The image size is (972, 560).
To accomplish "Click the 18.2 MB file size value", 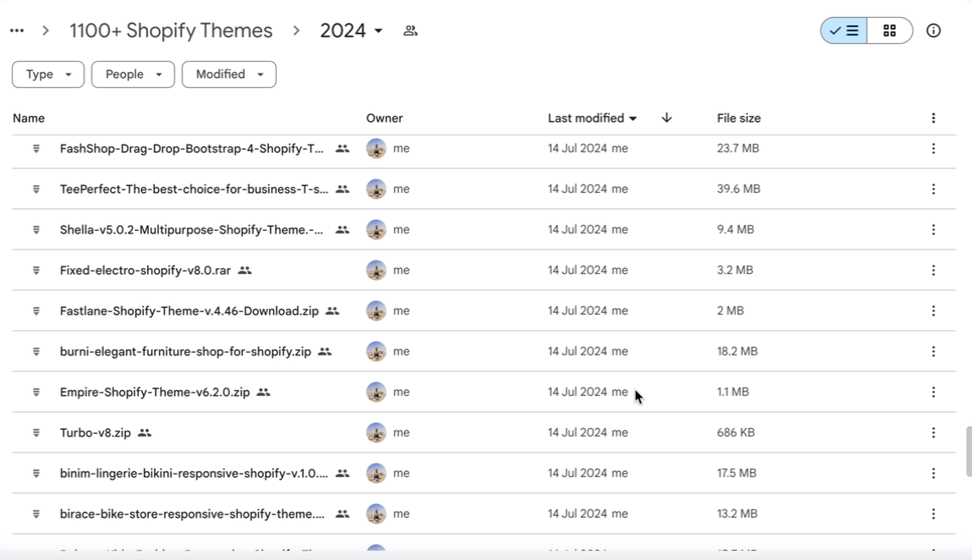I will click(737, 352).
